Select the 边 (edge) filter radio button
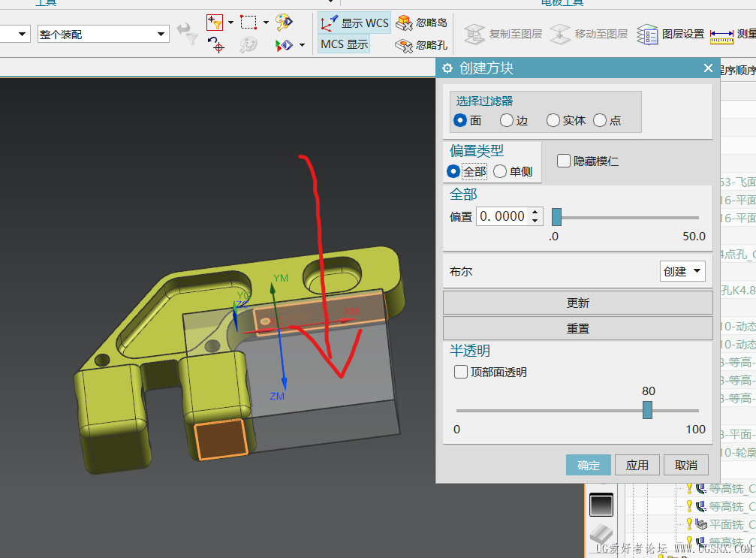The height and width of the screenshot is (558, 756). click(x=507, y=120)
